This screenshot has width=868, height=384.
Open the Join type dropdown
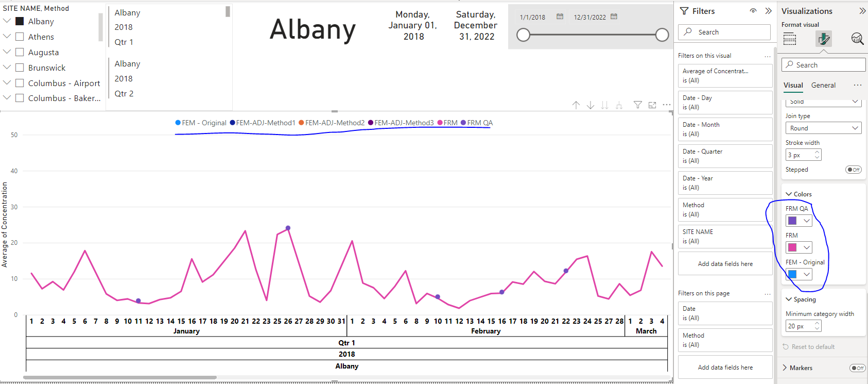click(824, 128)
